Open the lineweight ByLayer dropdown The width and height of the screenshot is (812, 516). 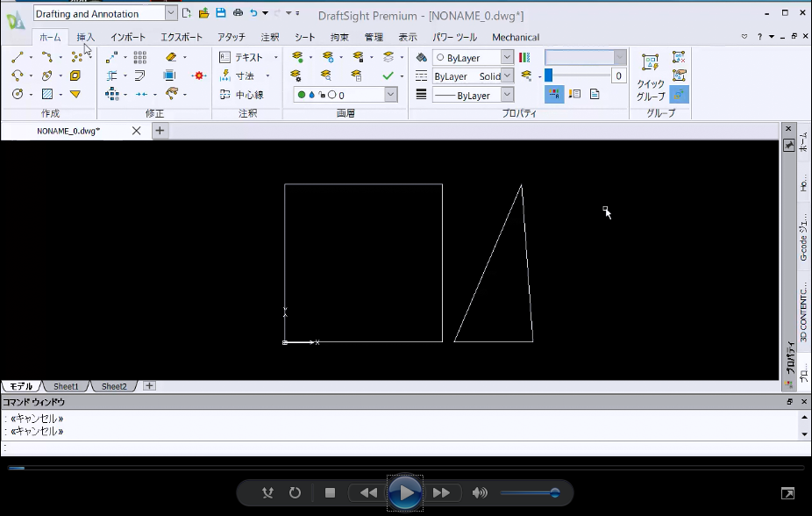[507, 94]
